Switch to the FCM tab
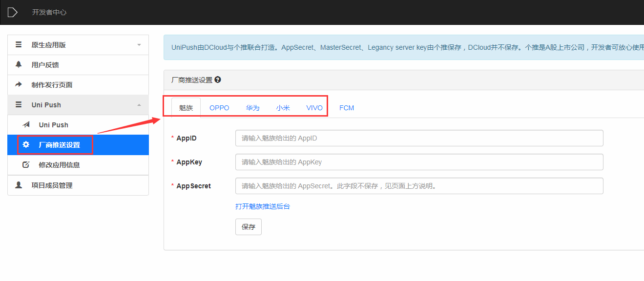644x281 pixels. [x=347, y=108]
